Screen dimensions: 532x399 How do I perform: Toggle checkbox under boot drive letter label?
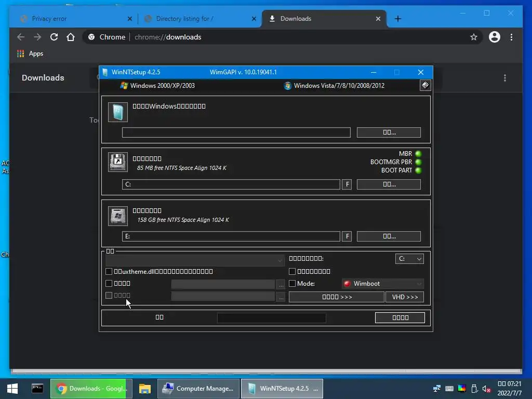pos(292,271)
